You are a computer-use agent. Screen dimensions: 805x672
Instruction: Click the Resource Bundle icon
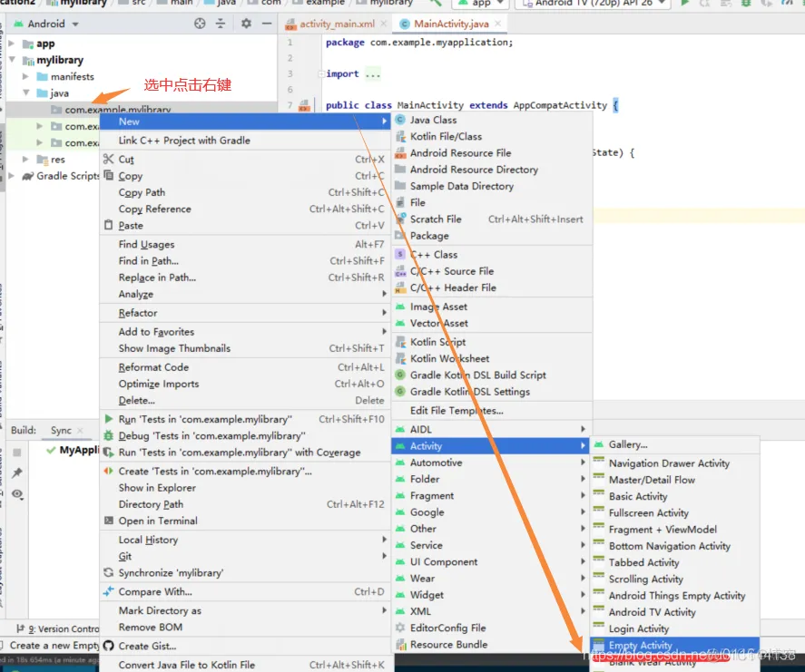[400, 644]
